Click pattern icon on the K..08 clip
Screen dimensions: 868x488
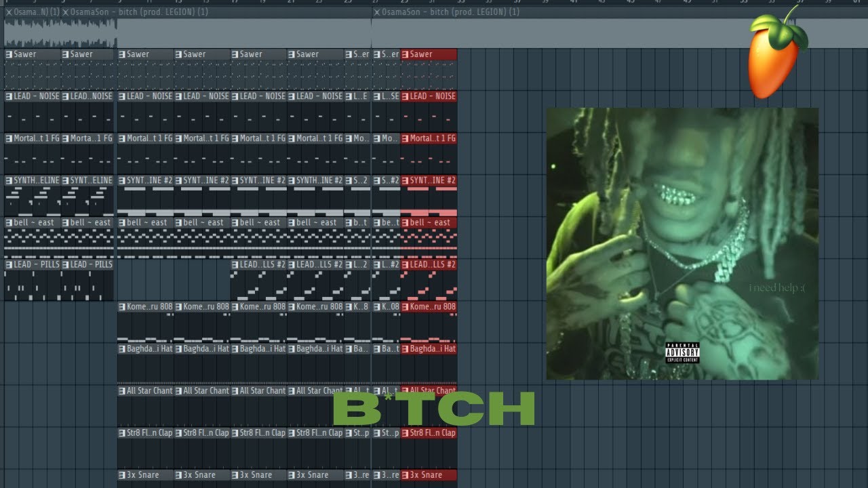click(x=377, y=306)
